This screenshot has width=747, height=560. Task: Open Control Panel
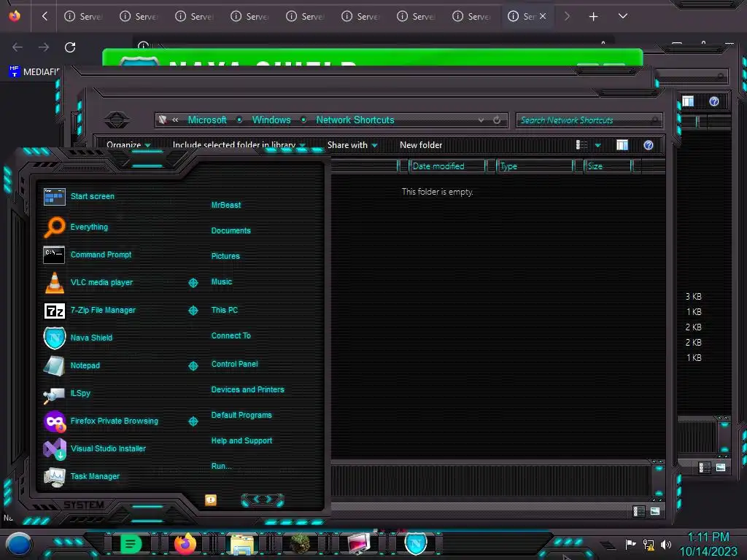[234, 364]
